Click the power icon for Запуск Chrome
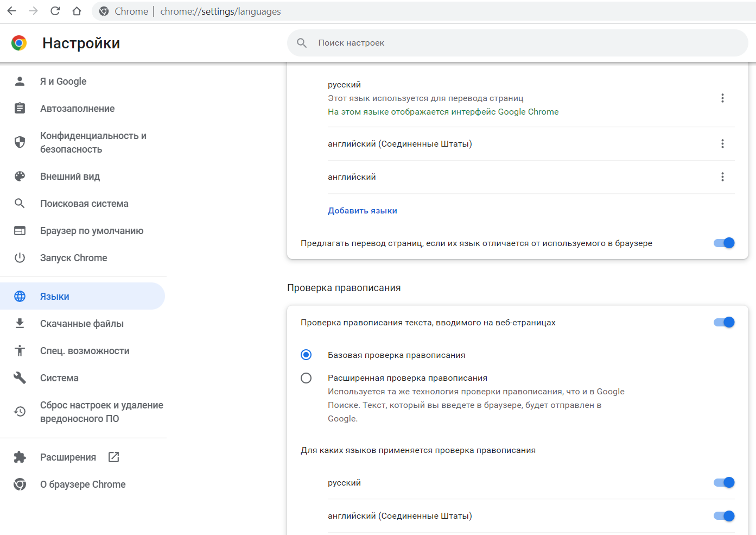The image size is (756, 535). tap(20, 258)
